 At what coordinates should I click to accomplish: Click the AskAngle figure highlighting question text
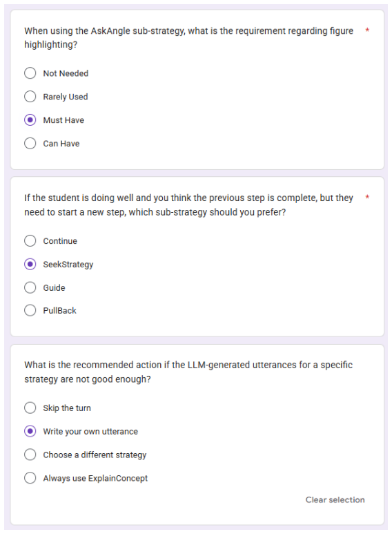pyautogui.click(x=188, y=37)
